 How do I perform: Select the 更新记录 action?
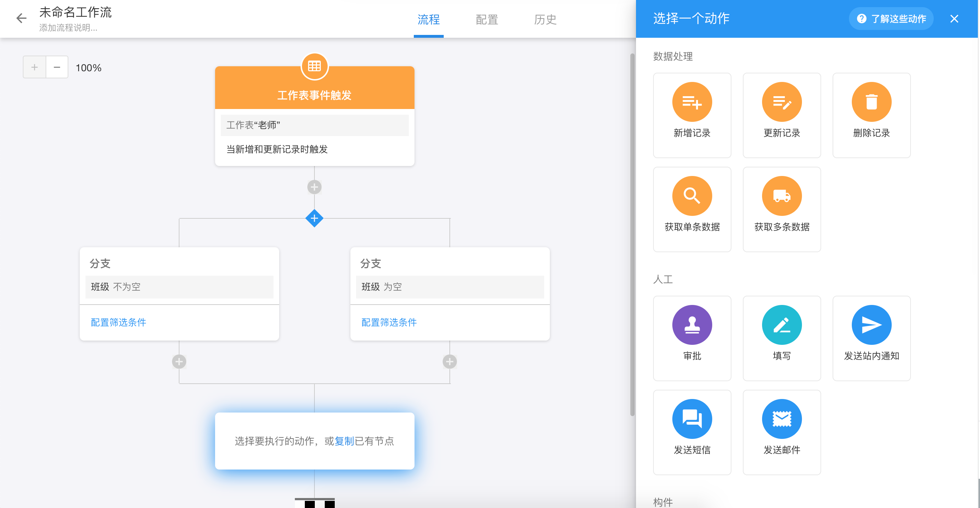click(x=781, y=115)
